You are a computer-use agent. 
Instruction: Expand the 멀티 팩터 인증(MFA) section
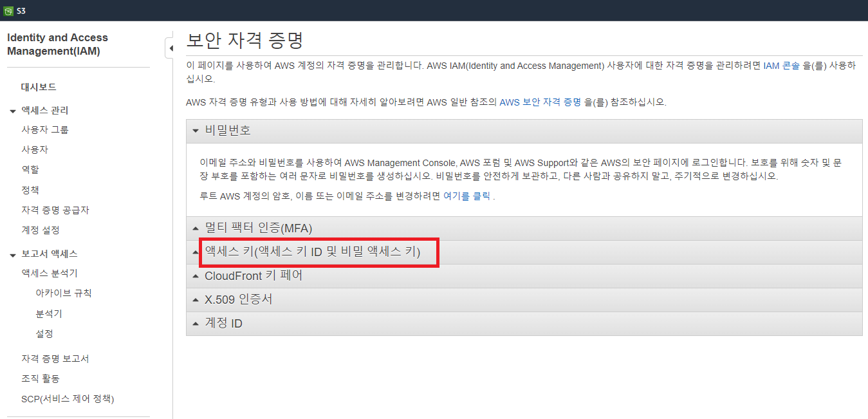tap(524, 228)
